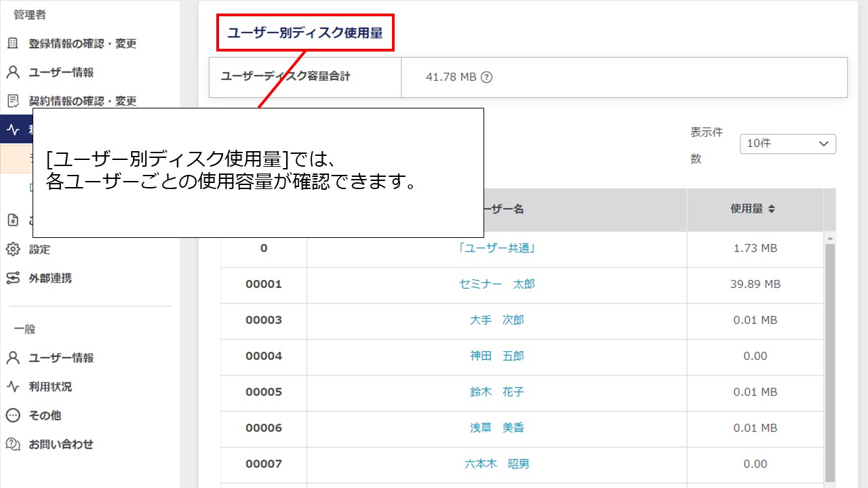This screenshot has width=868, height=488.
Task: Open the 10件 display count dropdown
Action: pos(788,144)
